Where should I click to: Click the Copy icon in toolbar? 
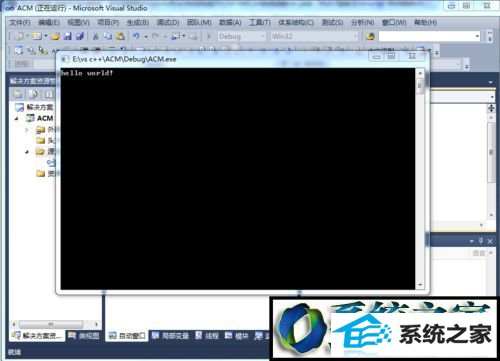(x=108, y=36)
